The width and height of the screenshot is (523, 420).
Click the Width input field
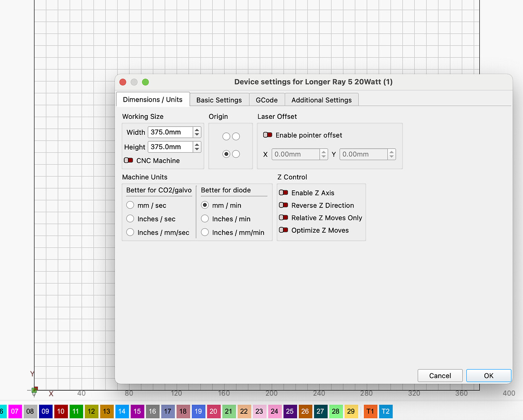(170, 132)
